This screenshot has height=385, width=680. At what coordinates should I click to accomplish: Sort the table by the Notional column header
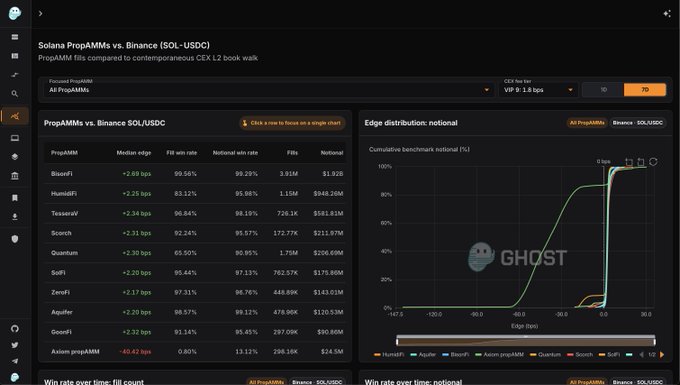(x=332, y=153)
